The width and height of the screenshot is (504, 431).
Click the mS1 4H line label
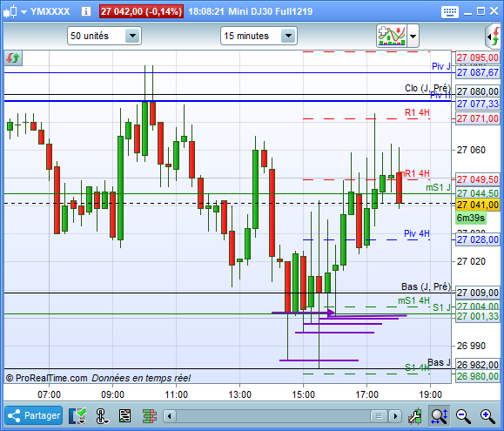[x=413, y=301]
